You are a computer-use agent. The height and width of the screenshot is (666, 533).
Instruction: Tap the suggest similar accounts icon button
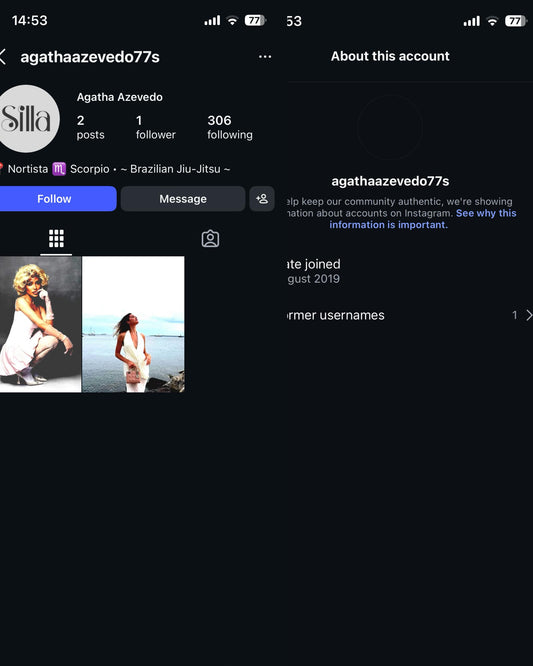tap(262, 198)
